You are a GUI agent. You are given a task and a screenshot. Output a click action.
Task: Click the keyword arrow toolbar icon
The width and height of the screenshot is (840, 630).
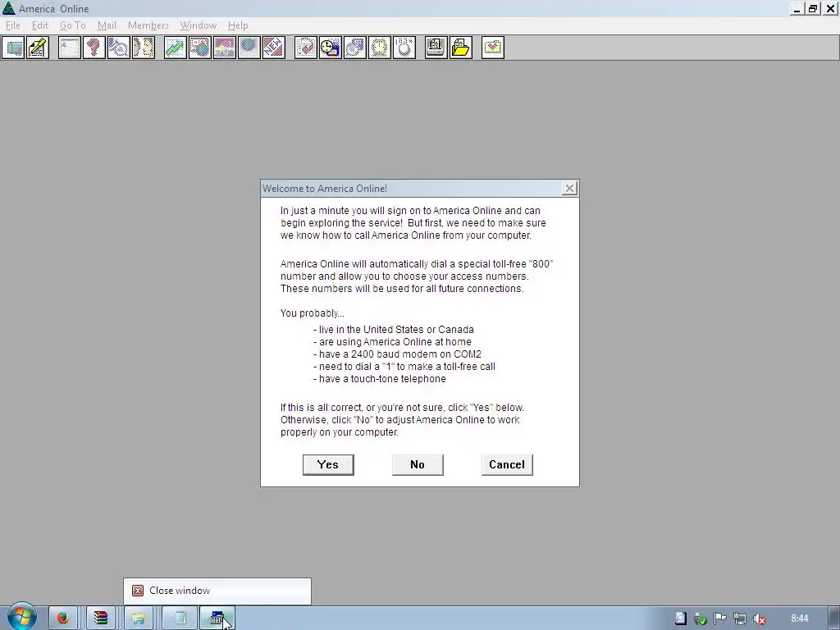click(x=306, y=48)
